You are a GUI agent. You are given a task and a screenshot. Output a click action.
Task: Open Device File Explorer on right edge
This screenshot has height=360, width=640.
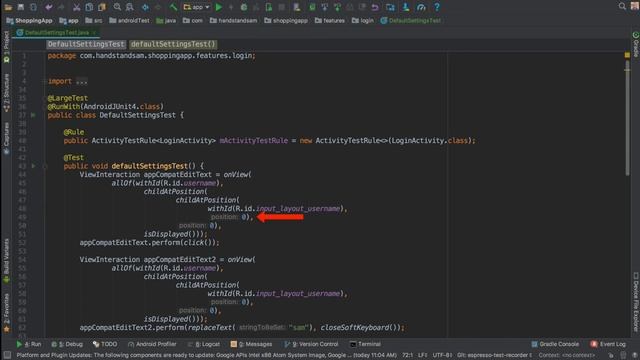(x=636, y=301)
